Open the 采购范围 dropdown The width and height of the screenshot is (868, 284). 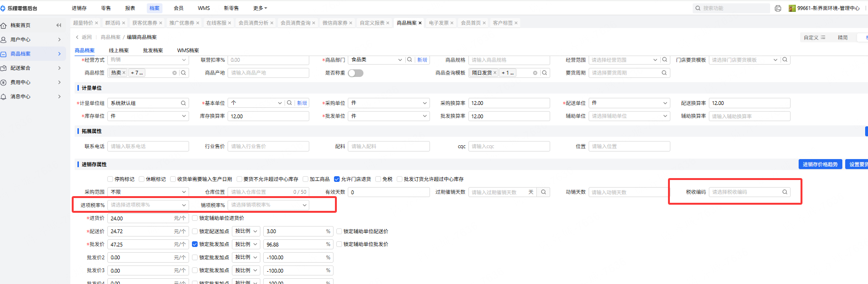coord(148,192)
